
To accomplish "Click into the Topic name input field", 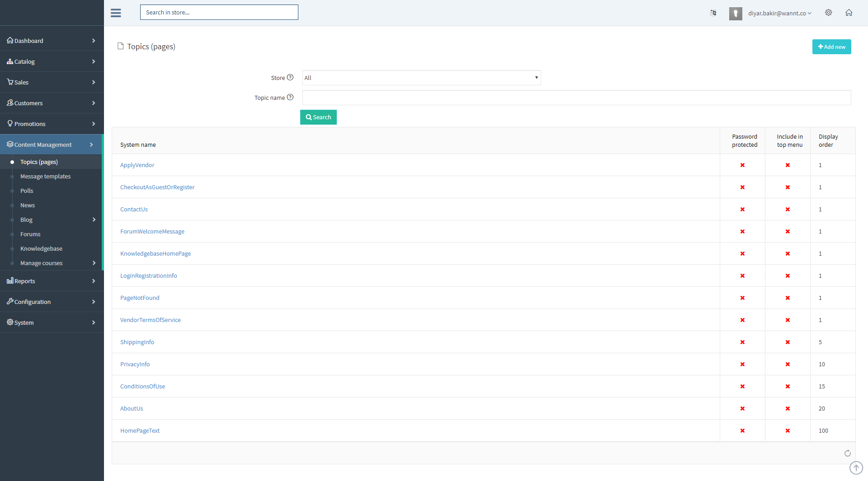I will [576, 98].
